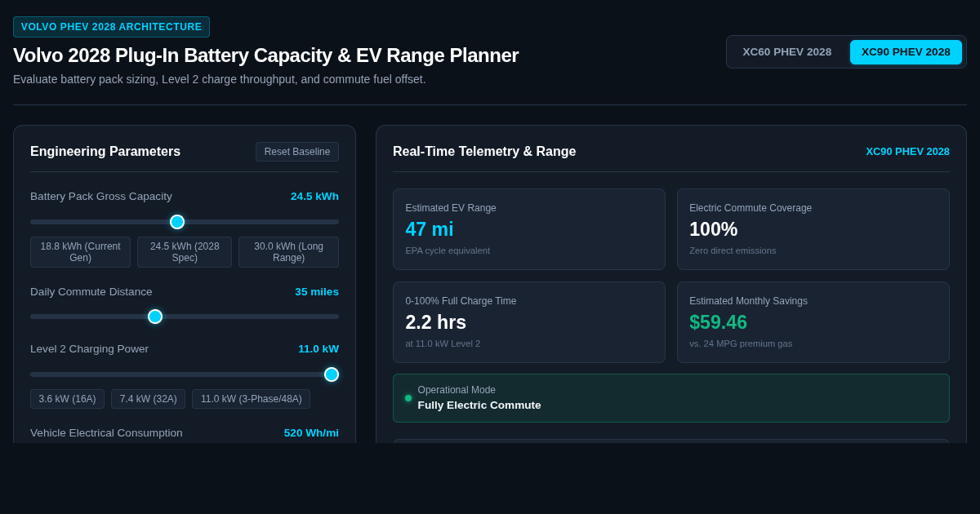This screenshot has height=514, width=980.
Task: Click the 520 Wh/mi consumption value
Action: [x=311, y=433]
